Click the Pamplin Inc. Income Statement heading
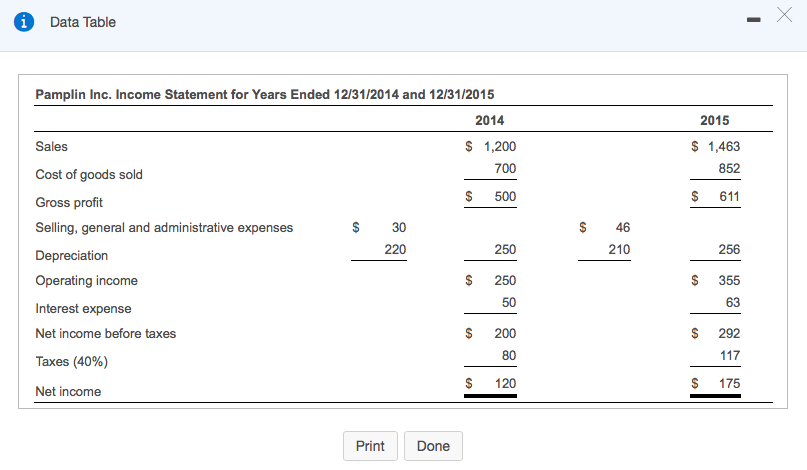The height and width of the screenshot is (470, 807). [x=265, y=95]
